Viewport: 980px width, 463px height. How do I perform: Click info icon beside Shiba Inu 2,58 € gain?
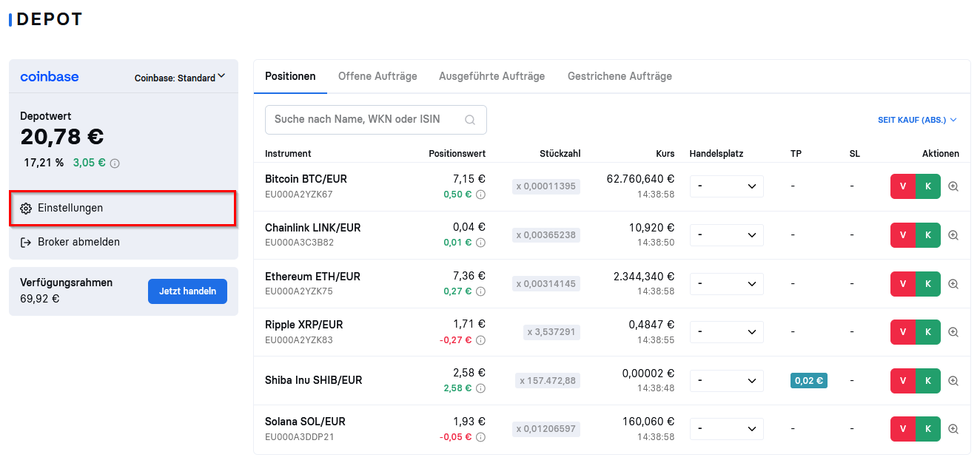coord(480,388)
